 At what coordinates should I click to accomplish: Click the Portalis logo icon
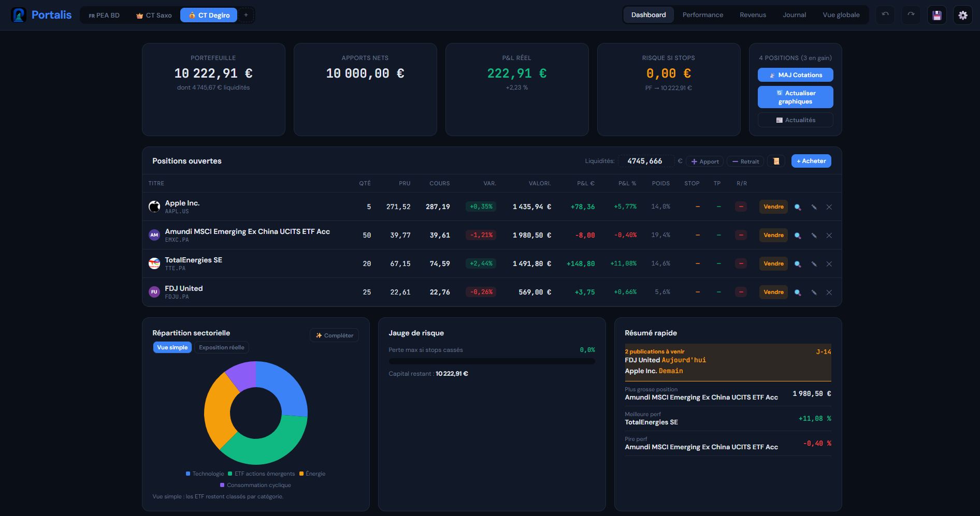pyautogui.click(x=19, y=15)
